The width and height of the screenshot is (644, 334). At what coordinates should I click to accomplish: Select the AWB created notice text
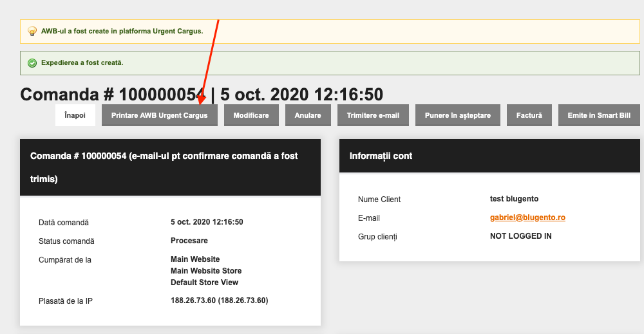pos(122,31)
